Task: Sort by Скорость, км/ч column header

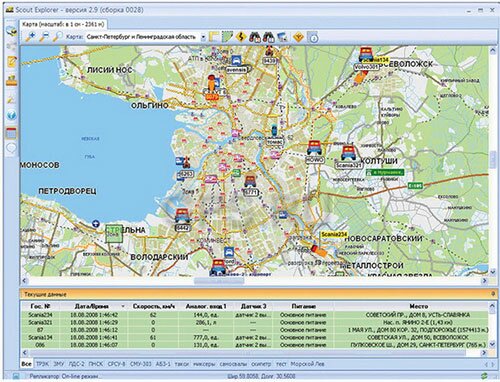Action: pos(153,306)
